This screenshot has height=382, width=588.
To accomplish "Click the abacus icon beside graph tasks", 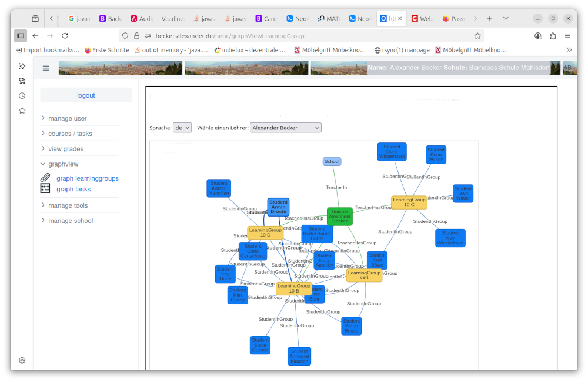I will click(x=45, y=189).
